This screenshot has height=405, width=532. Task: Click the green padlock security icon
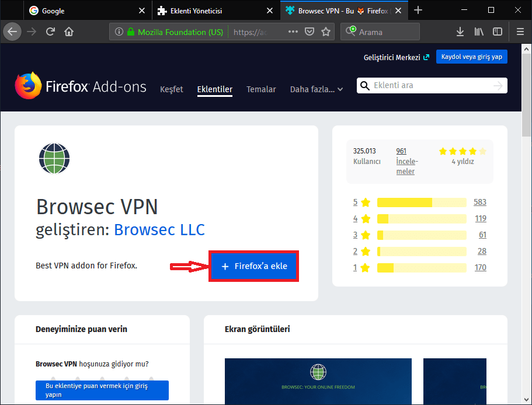click(131, 32)
